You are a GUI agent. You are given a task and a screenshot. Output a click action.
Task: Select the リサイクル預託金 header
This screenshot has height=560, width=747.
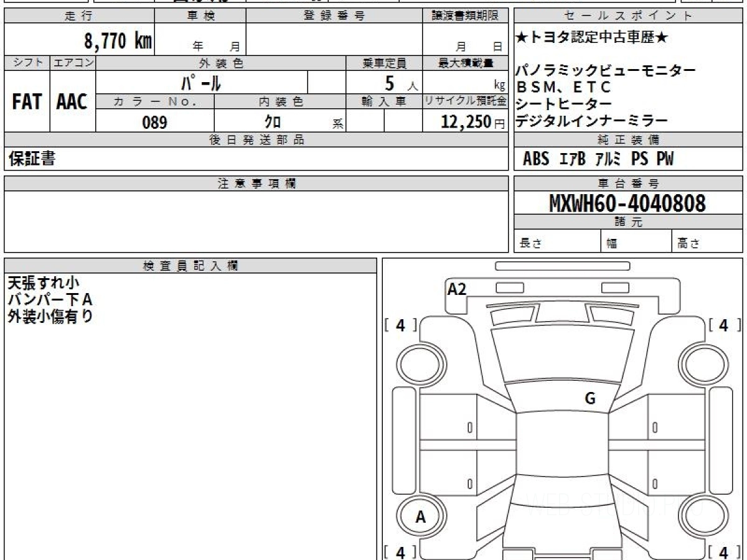(465, 102)
